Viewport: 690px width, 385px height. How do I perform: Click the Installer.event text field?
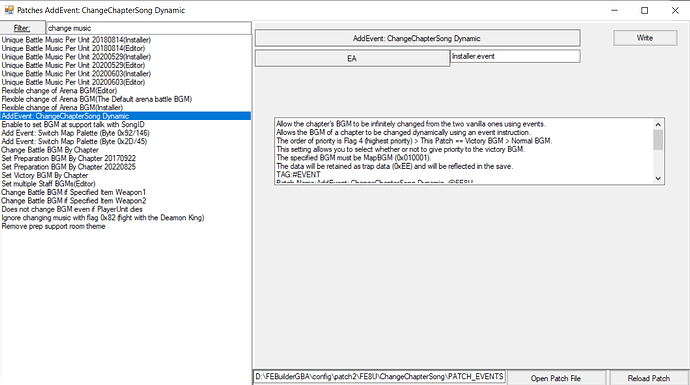click(x=515, y=56)
